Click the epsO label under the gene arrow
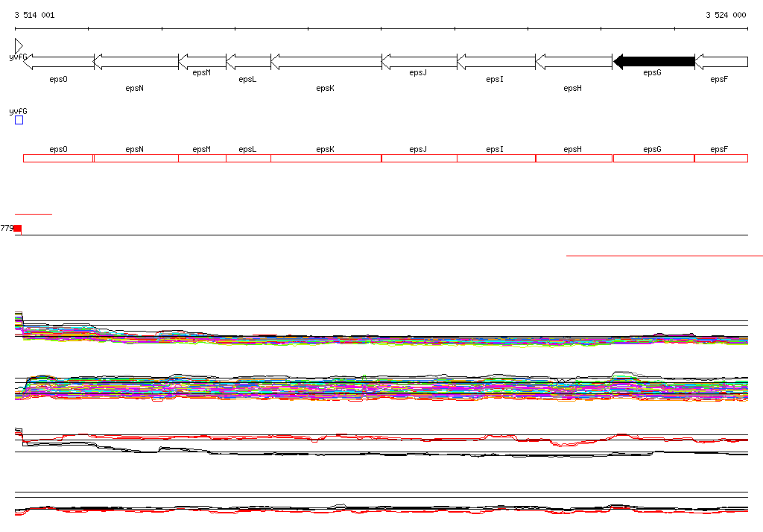 click(58, 79)
